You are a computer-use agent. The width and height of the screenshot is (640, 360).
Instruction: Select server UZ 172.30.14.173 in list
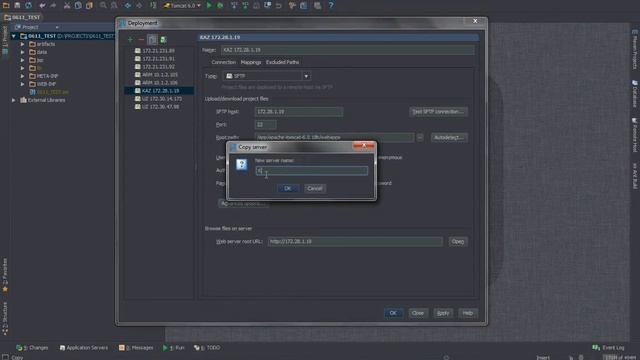click(158, 99)
